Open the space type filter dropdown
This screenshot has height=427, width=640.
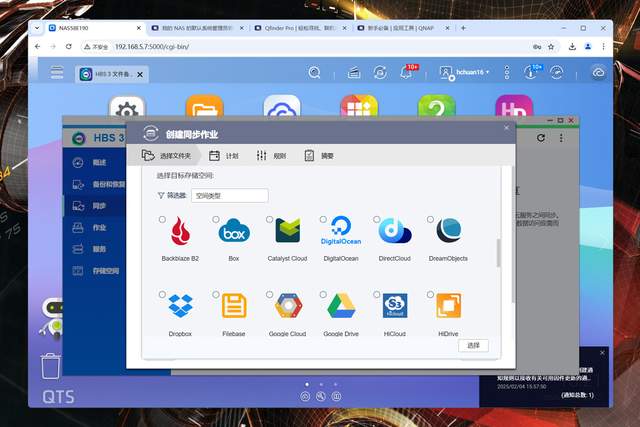tap(230, 196)
